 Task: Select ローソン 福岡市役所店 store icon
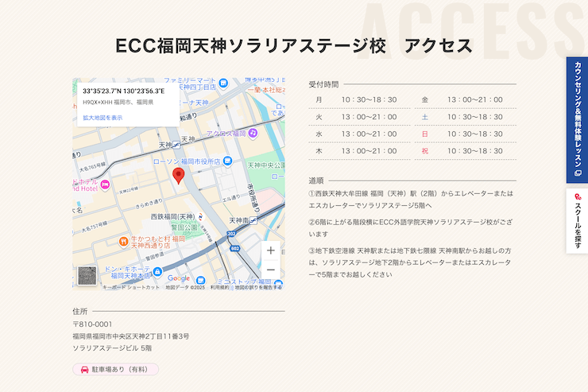point(227,161)
